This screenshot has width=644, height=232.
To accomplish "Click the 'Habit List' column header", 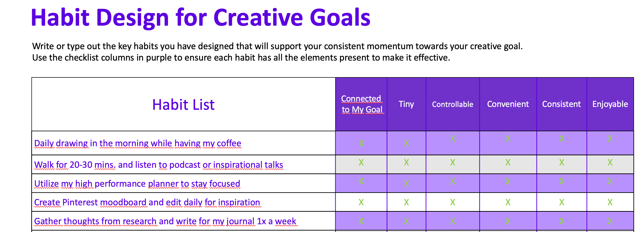I will click(x=183, y=105).
